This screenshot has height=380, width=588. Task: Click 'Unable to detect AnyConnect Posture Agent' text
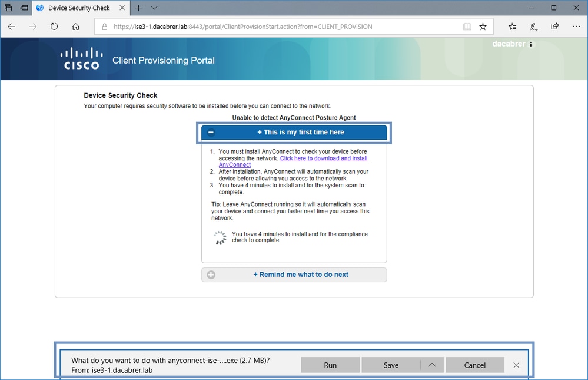[x=294, y=117]
